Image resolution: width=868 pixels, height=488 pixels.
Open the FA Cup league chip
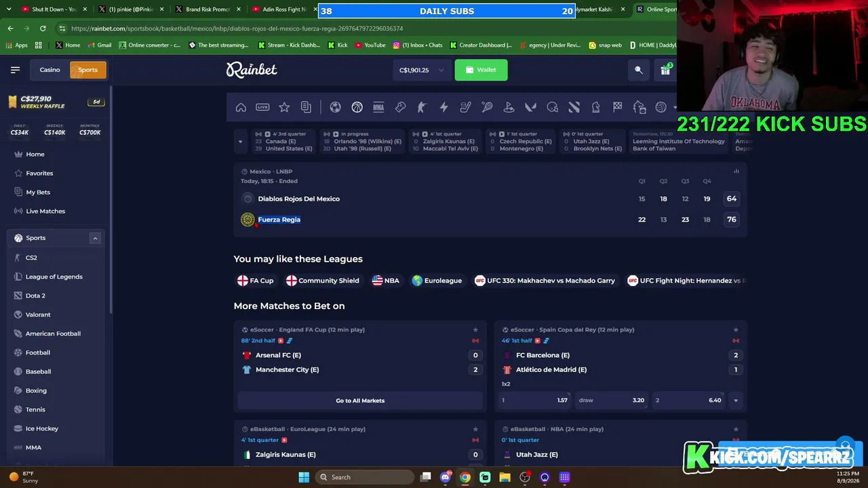click(256, 281)
